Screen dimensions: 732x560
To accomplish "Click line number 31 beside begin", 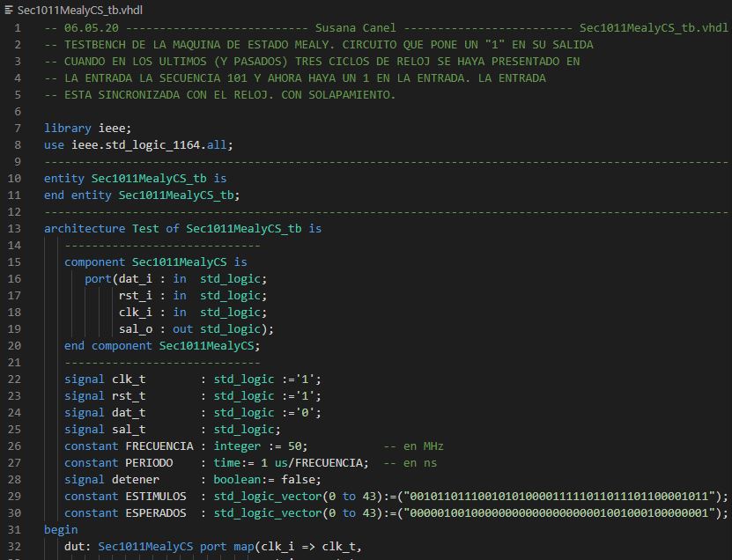I will tap(17, 529).
